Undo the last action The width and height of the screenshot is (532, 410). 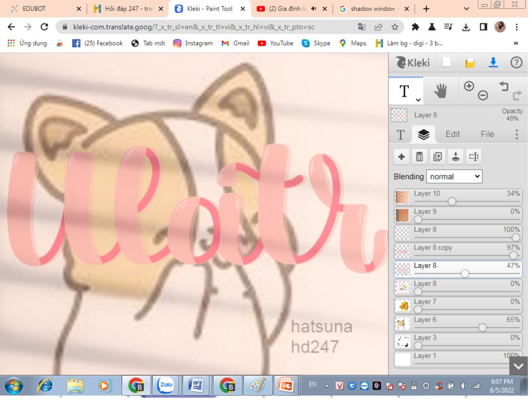503,86
